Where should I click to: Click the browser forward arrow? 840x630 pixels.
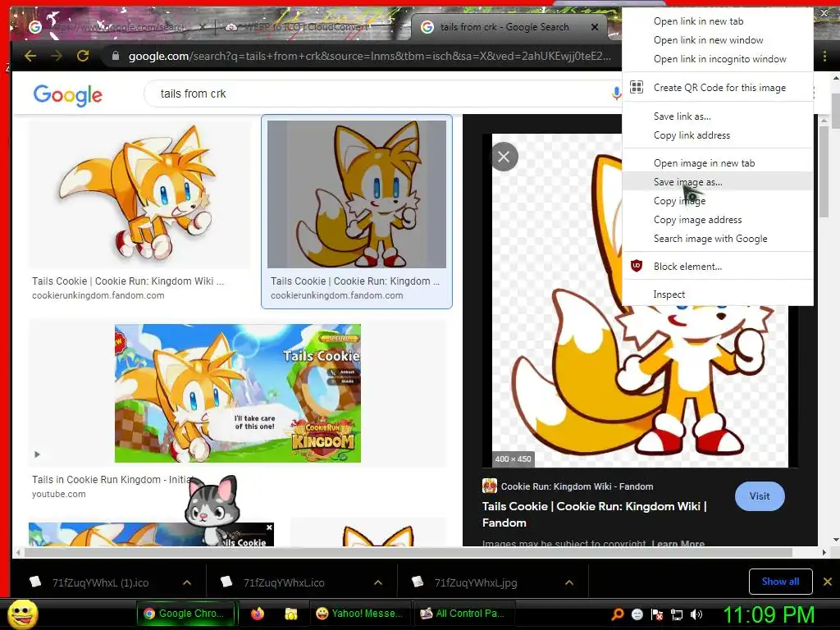pos(57,56)
